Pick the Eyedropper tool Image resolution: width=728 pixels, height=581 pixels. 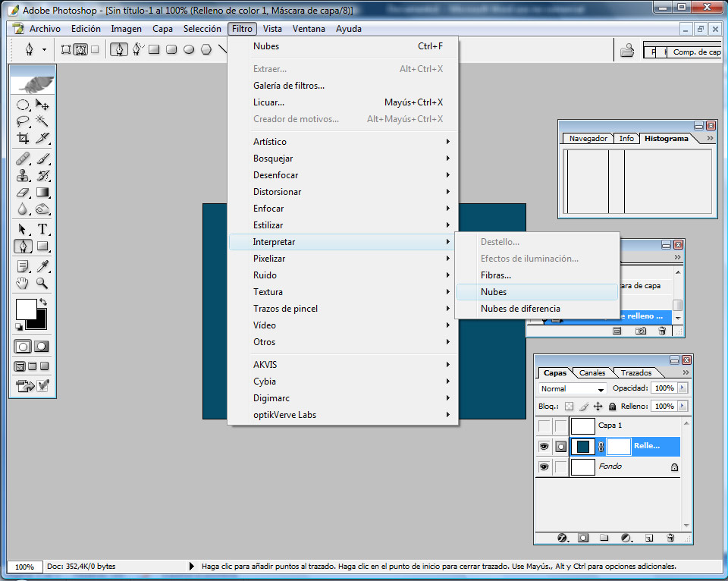pyautogui.click(x=42, y=266)
